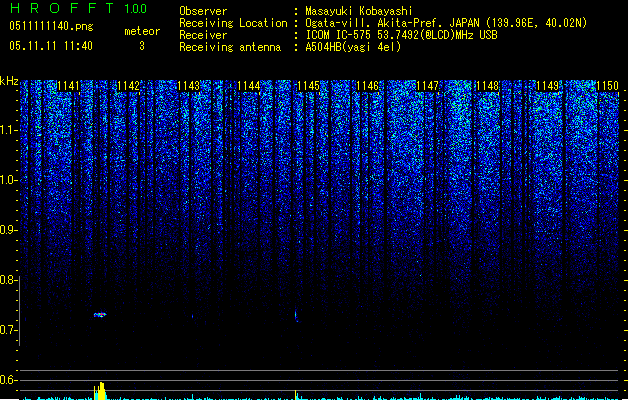The height and width of the screenshot is (400, 629).
Task: Click the version number 1.0.0
Action: coord(136,9)
